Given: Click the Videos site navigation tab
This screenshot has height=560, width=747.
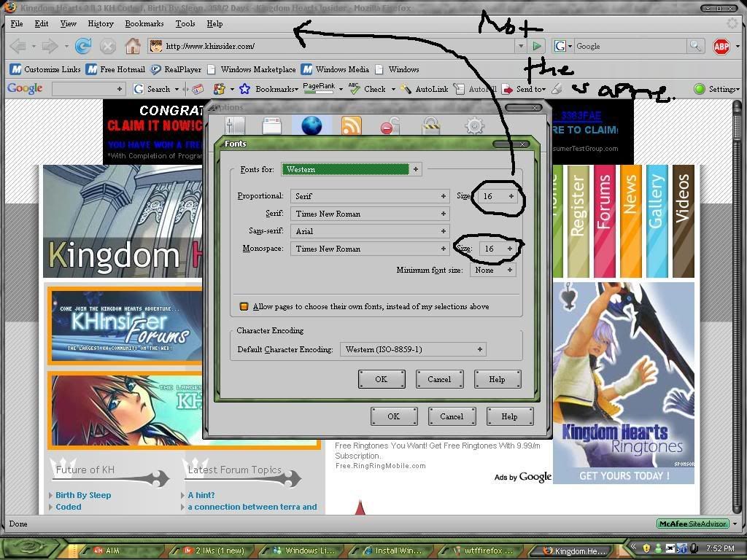Looking at the screenshot, I should [x=683, y=221].
